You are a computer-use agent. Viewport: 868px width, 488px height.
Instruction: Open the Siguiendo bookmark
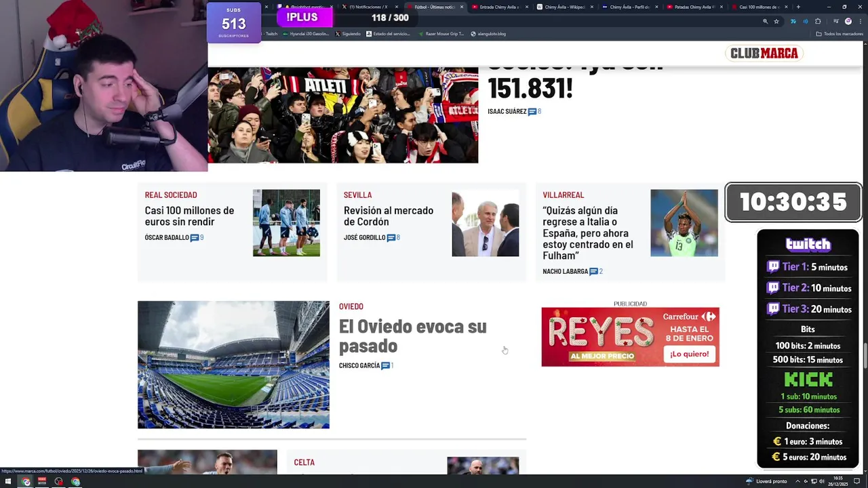349,34
